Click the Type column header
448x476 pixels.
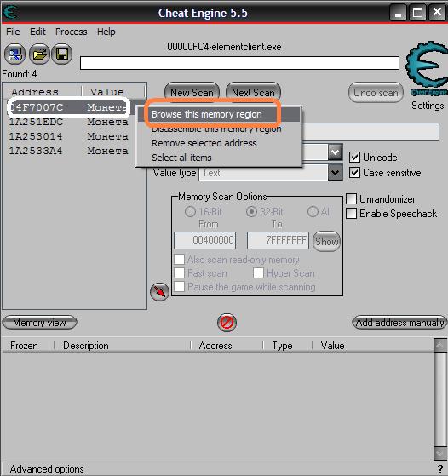pyautogui.click(x=287, y=346)
